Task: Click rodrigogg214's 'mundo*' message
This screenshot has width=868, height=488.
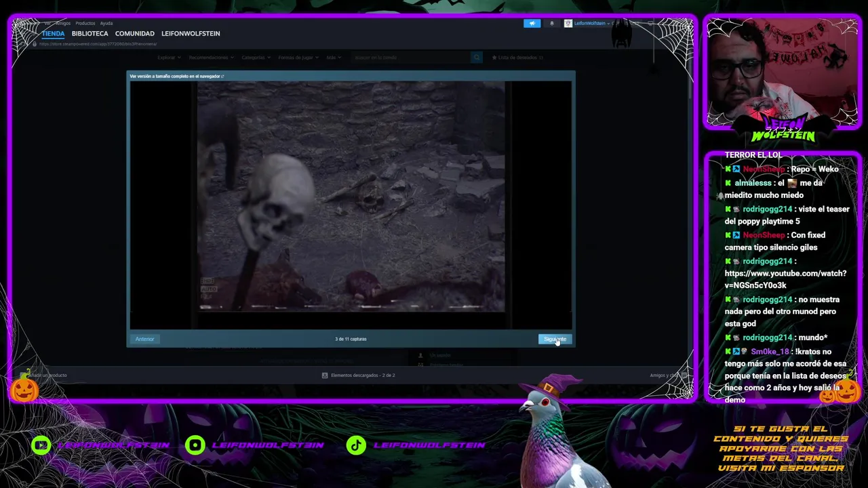Action: coord(776,338)
